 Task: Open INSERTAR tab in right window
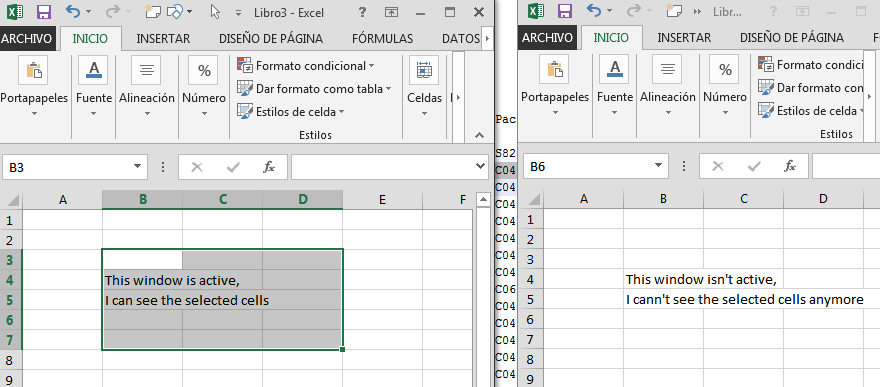(x=684, y=38)
